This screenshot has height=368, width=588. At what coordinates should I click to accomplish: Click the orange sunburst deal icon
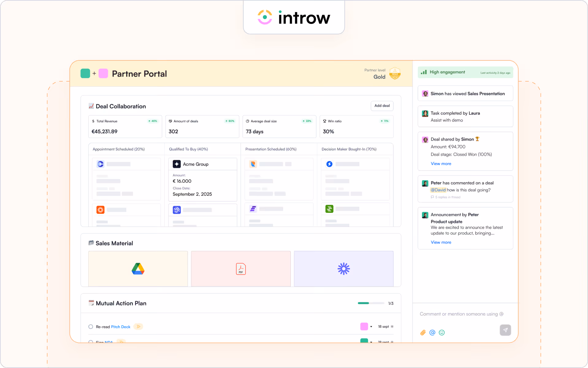point(100,210)
